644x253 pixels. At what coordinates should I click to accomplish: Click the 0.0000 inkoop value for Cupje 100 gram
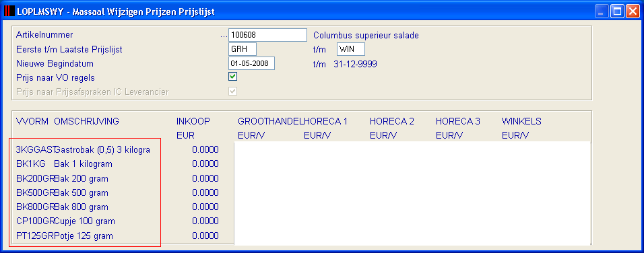point(205,221)
